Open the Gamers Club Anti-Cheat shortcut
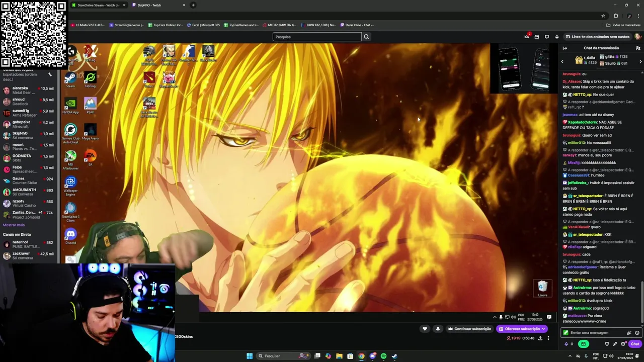Screen dimensions: 644x362 (x=70, y=133)
